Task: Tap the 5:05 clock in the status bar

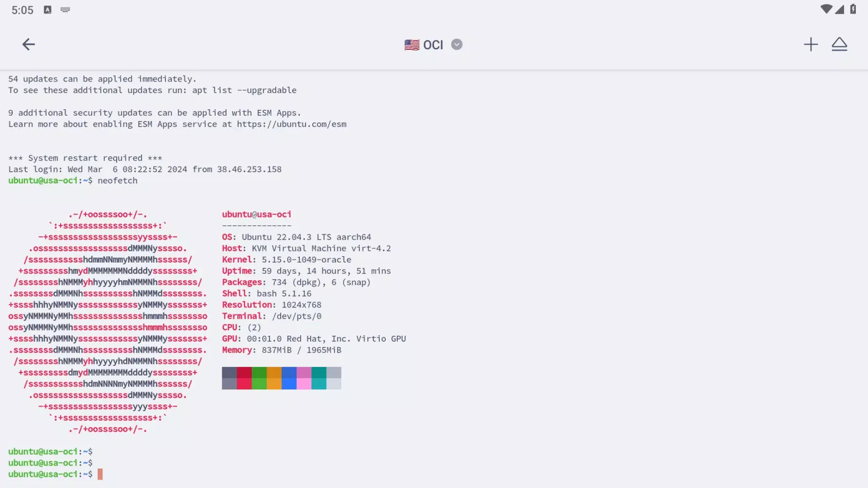Action: point(22,10)
